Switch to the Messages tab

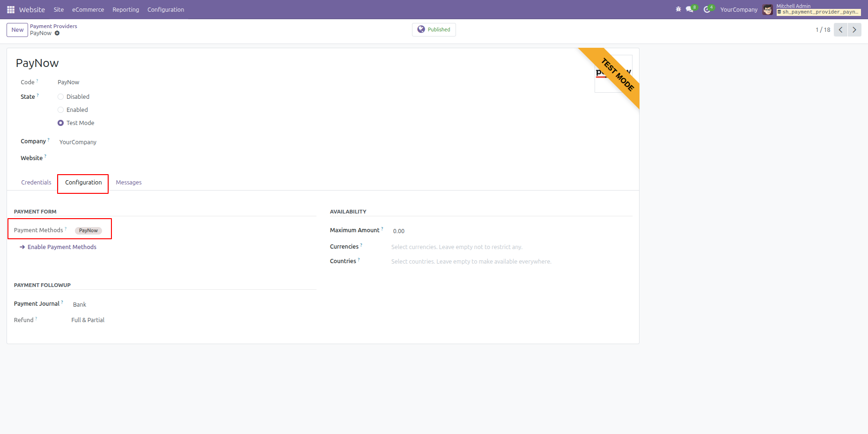[129, 183]
